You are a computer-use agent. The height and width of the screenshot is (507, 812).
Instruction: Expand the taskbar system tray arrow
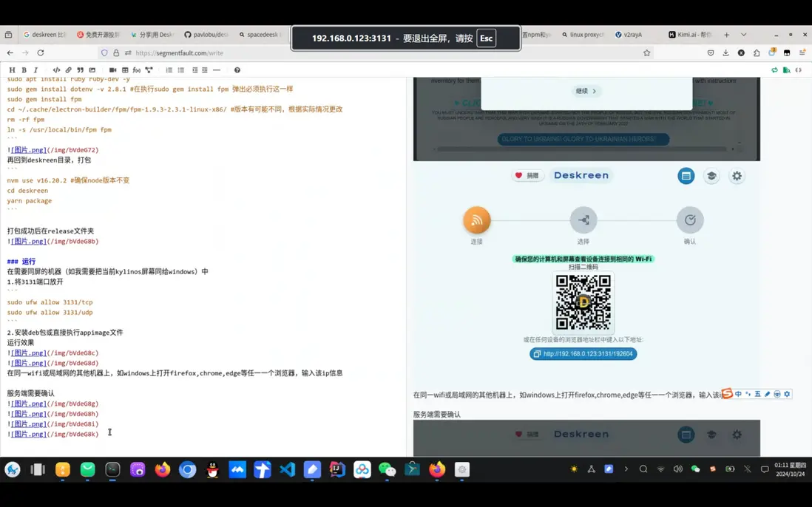point(626,469)
